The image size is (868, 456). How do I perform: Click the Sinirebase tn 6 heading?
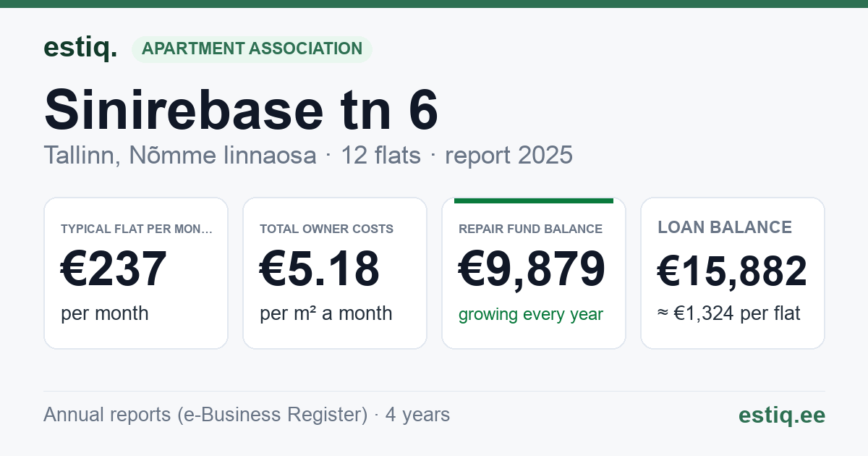[x=241, y=110]
